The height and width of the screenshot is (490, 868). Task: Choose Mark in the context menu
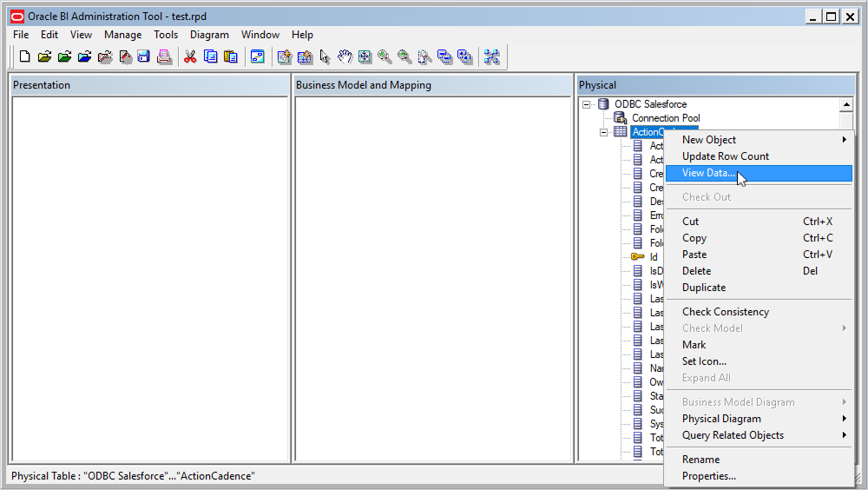759,345
